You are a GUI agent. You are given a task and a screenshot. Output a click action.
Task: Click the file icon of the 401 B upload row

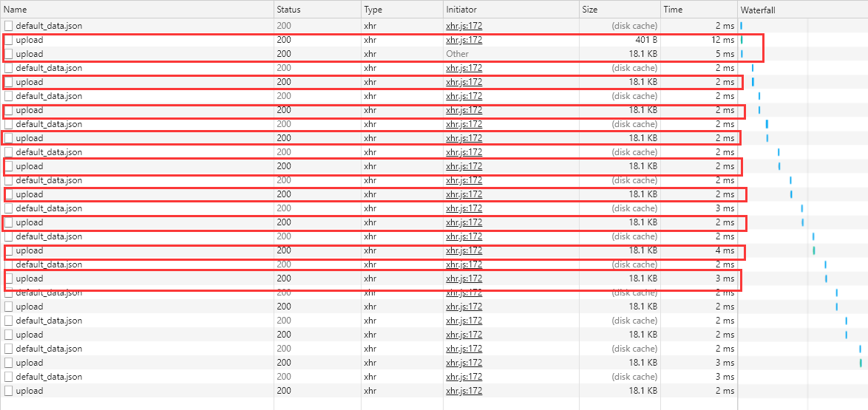tap(8, 40)
